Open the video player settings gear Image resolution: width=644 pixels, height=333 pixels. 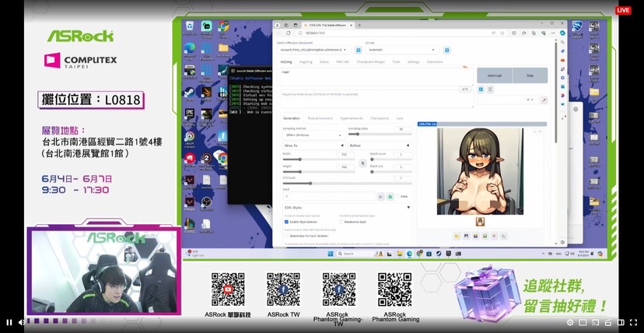(570, 322)
